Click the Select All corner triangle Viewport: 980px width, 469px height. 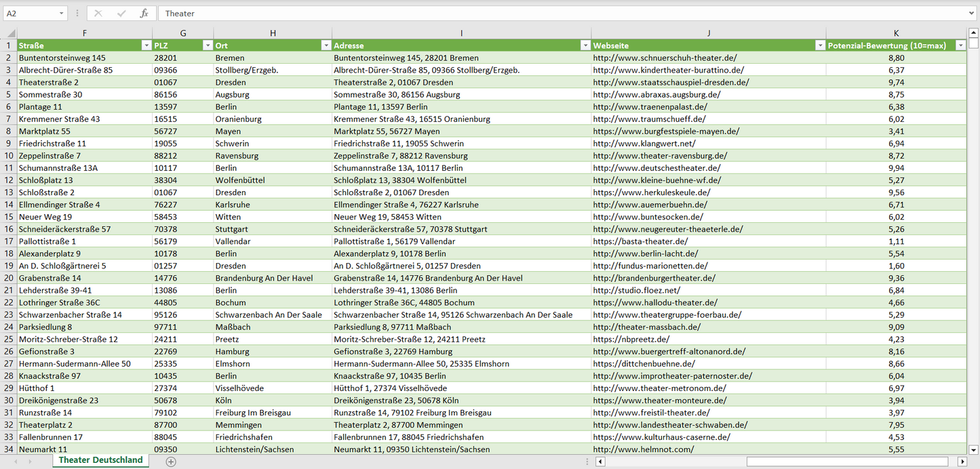pos(11,33)
